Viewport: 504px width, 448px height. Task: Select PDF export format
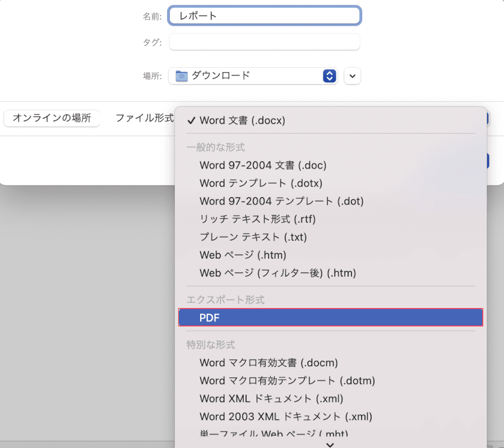[330, 318]
